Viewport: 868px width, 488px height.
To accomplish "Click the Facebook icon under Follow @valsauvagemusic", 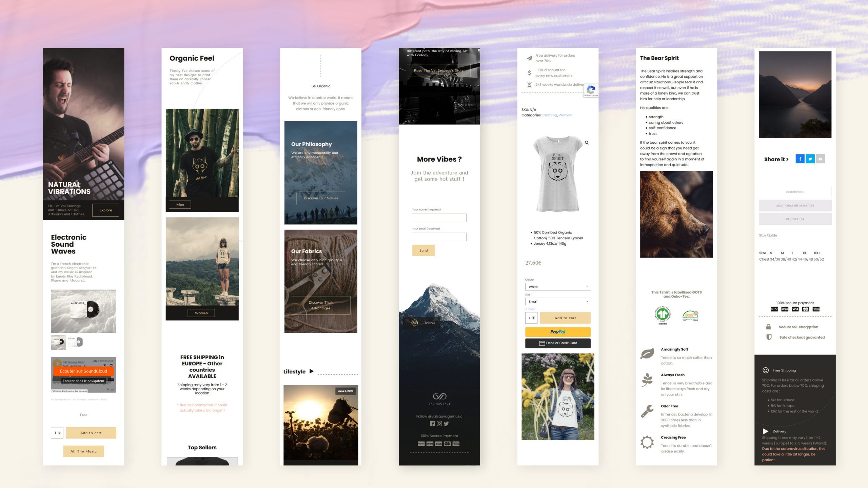I will pos(433,423).
